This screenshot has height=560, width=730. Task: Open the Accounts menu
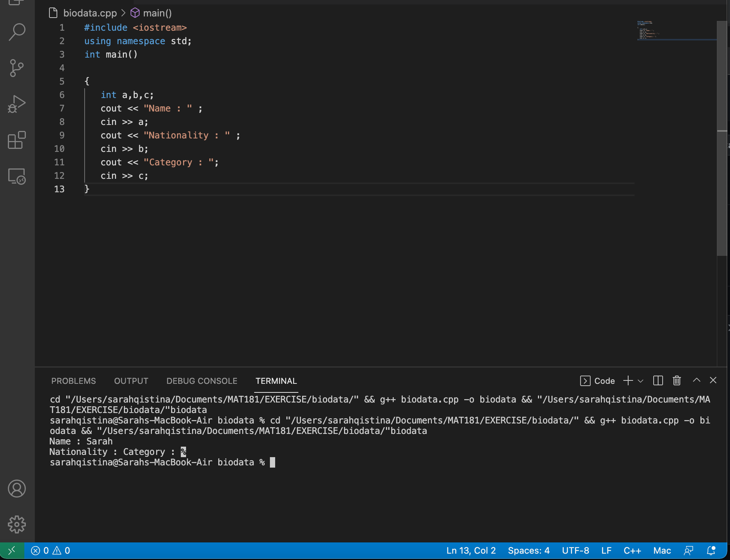[16, 489]
